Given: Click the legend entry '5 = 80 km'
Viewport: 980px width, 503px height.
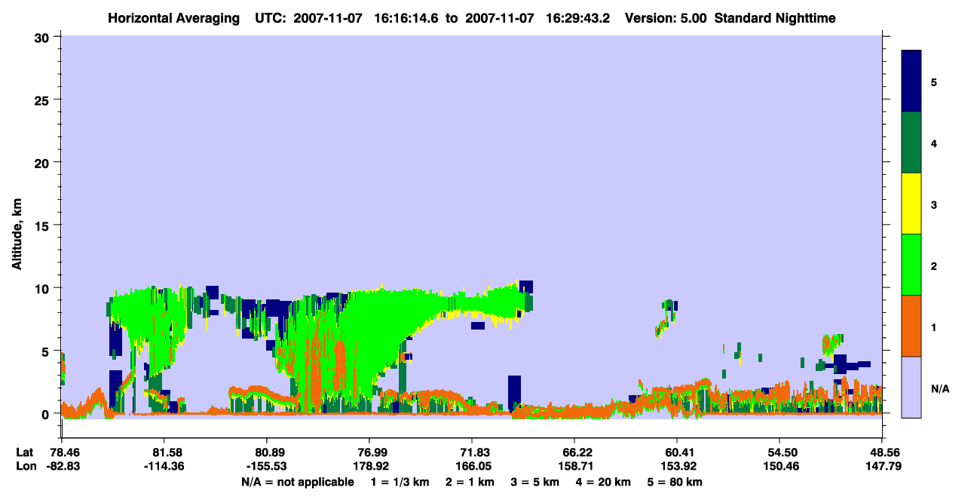Looking at the screenshot, I should (674, 482).
